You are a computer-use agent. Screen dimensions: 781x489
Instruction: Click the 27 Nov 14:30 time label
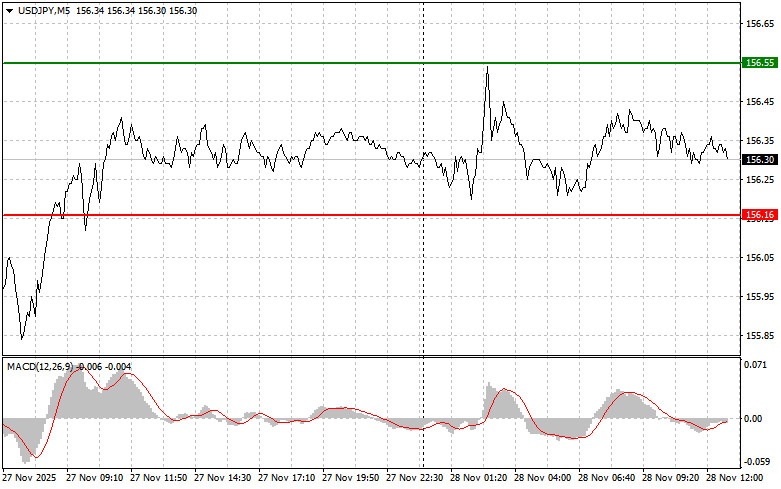[223, 478]
